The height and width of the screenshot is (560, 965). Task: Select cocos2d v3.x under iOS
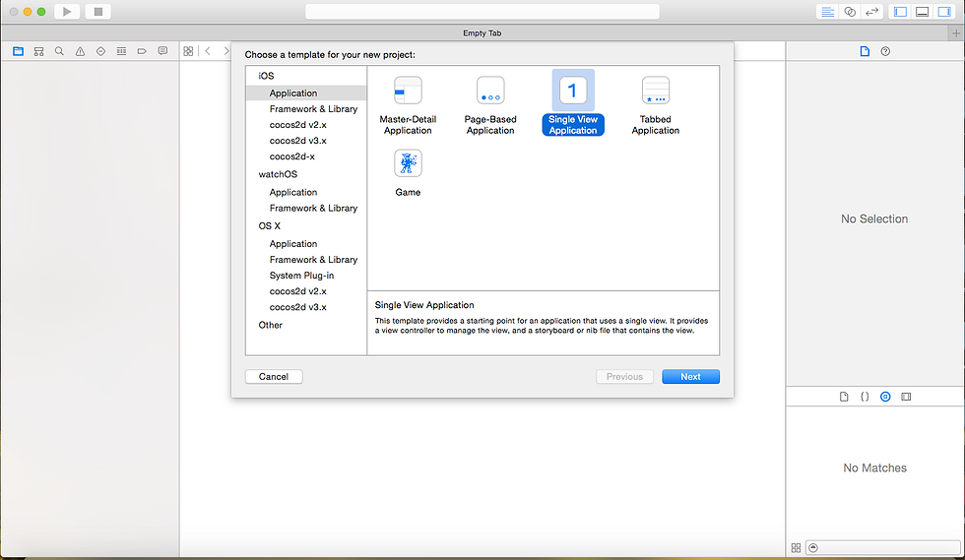coord(297,141)
